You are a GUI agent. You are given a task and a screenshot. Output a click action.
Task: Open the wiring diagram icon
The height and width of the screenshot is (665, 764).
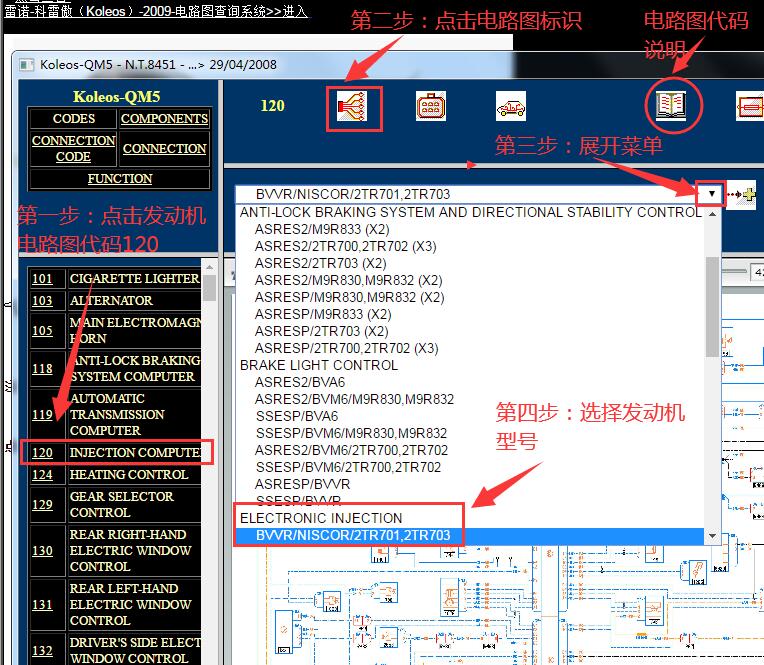tap(352, 107)
